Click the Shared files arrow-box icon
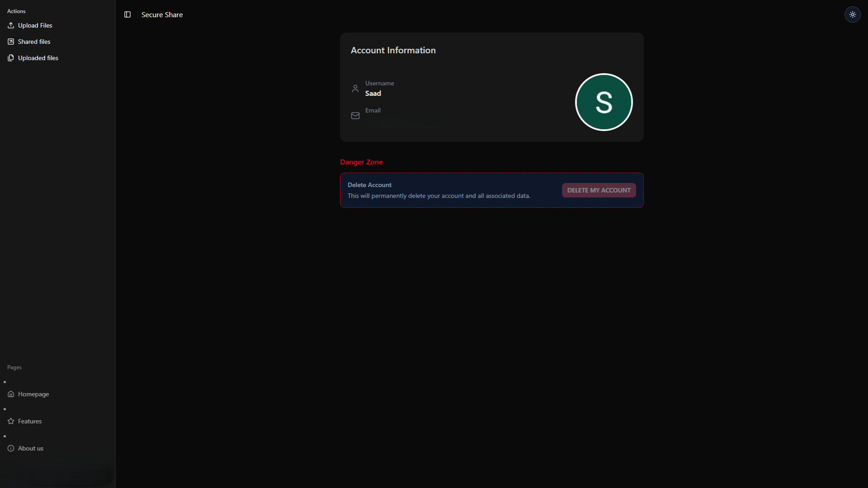 (11, 42)
